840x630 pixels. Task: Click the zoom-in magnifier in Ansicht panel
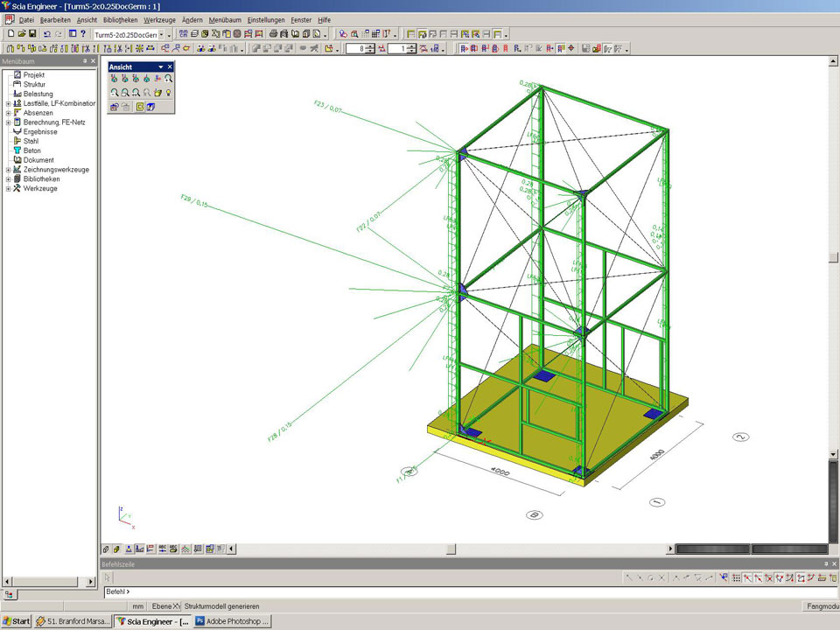point(115,92)
